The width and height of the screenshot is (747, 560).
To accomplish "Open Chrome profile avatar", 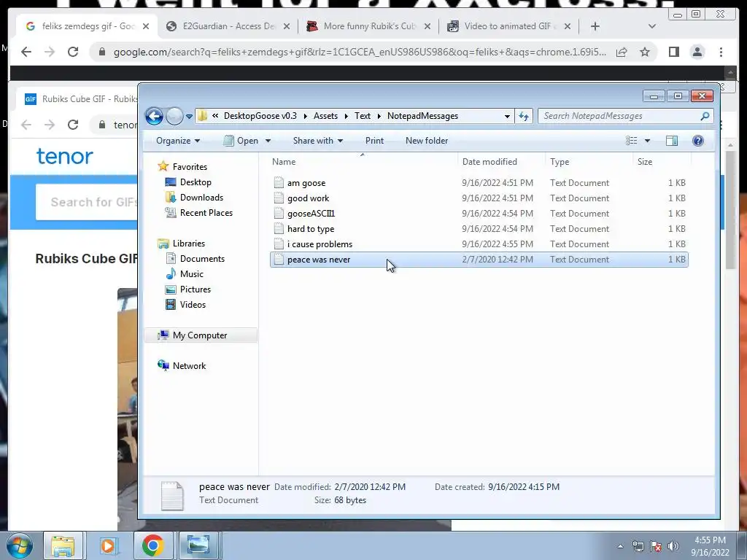I will click(697, 52).
